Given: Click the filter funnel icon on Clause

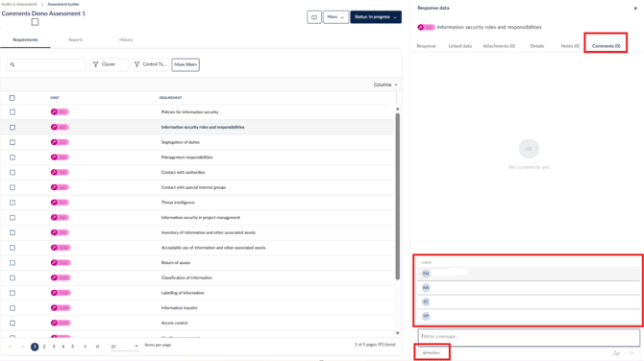Looking at the screenshot, I should [x=96, y=64].
